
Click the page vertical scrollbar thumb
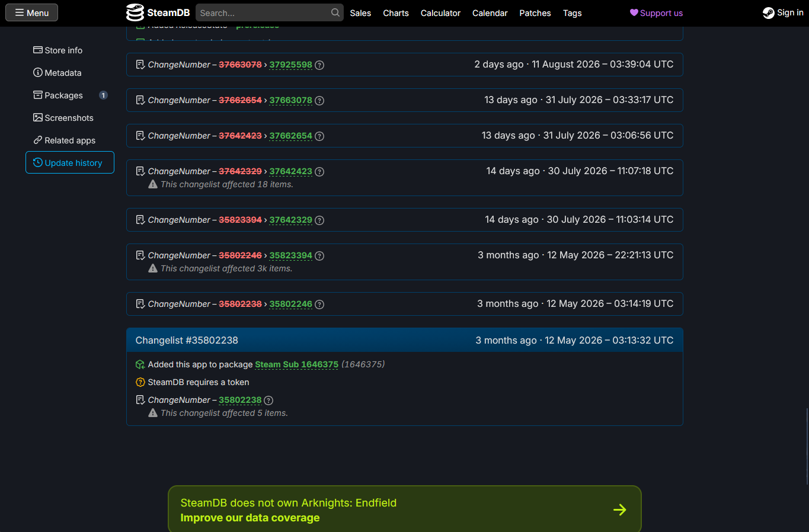807,446
